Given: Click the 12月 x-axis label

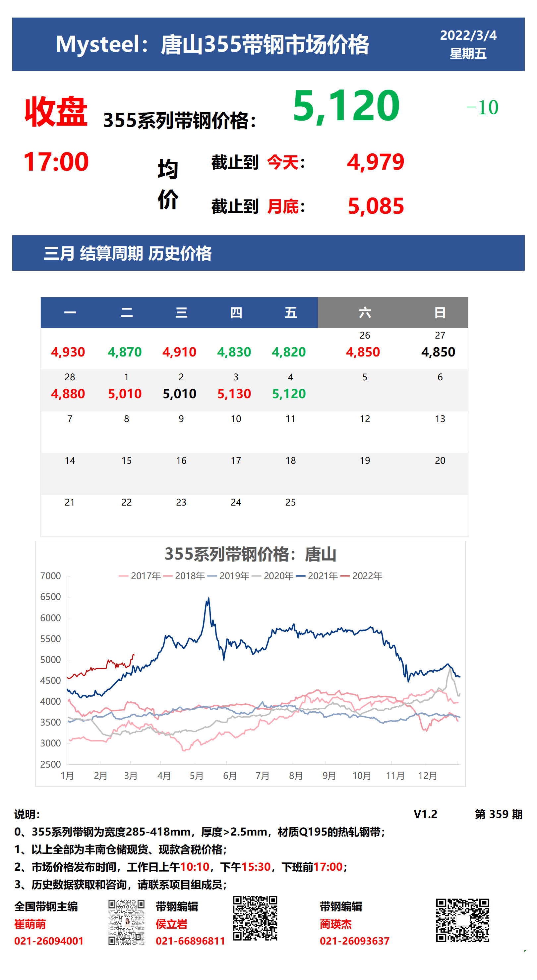Looking at the screenshot, I should point(428,776).
